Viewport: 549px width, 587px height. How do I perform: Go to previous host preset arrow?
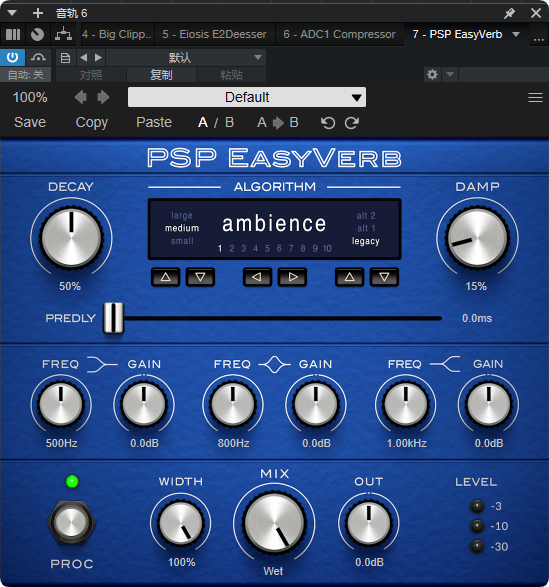click(84, 58)
